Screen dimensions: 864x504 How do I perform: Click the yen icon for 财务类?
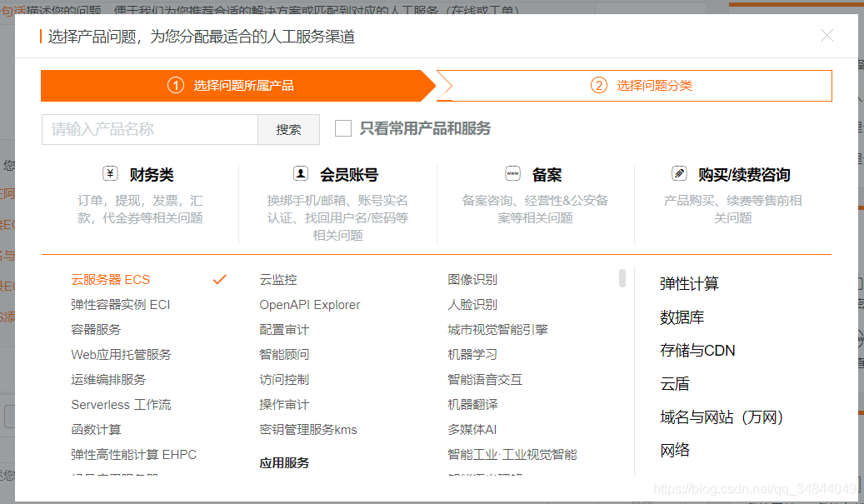(110, 174)
